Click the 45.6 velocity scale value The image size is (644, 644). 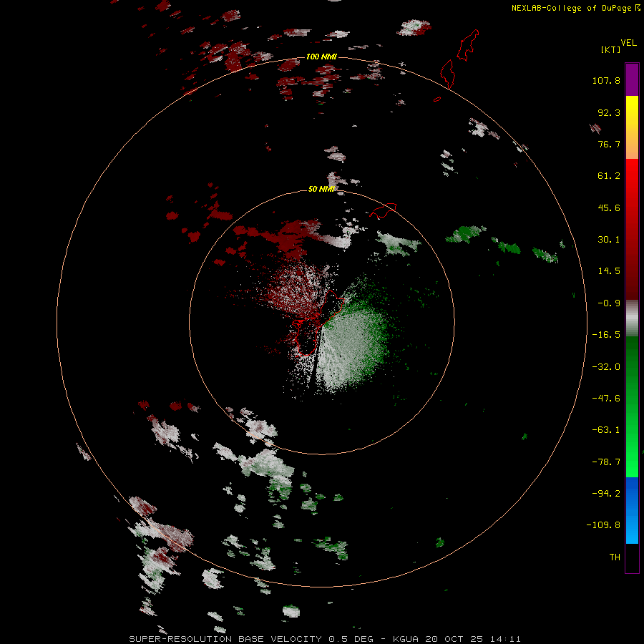pos(609,208)
